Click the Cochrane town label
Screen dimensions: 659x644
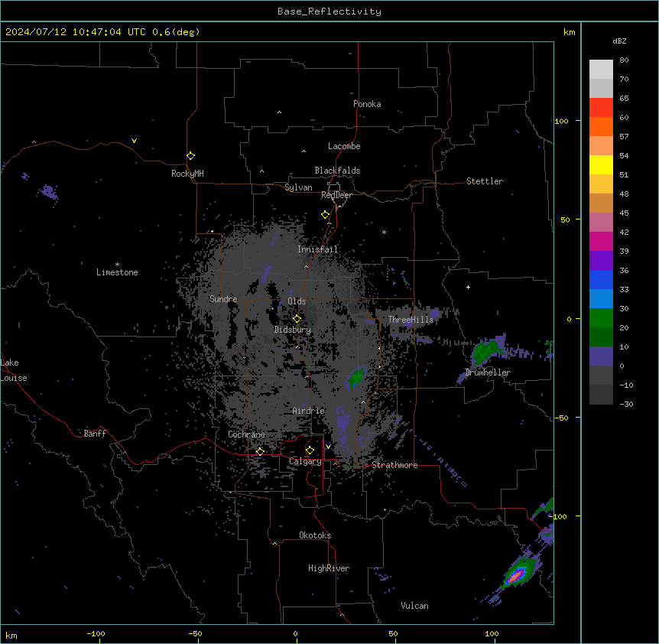[x=246, y=434]
